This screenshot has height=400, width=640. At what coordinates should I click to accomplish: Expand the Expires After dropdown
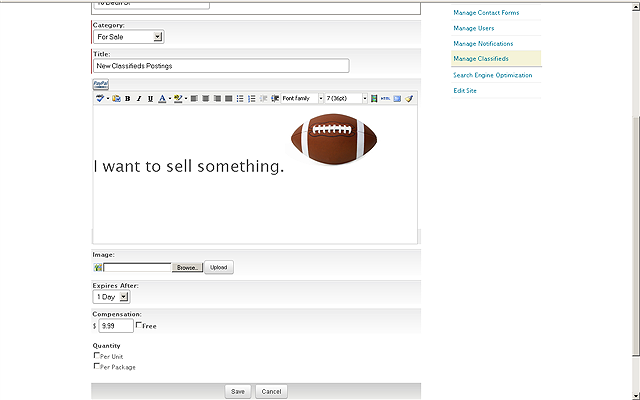point(111,297)
